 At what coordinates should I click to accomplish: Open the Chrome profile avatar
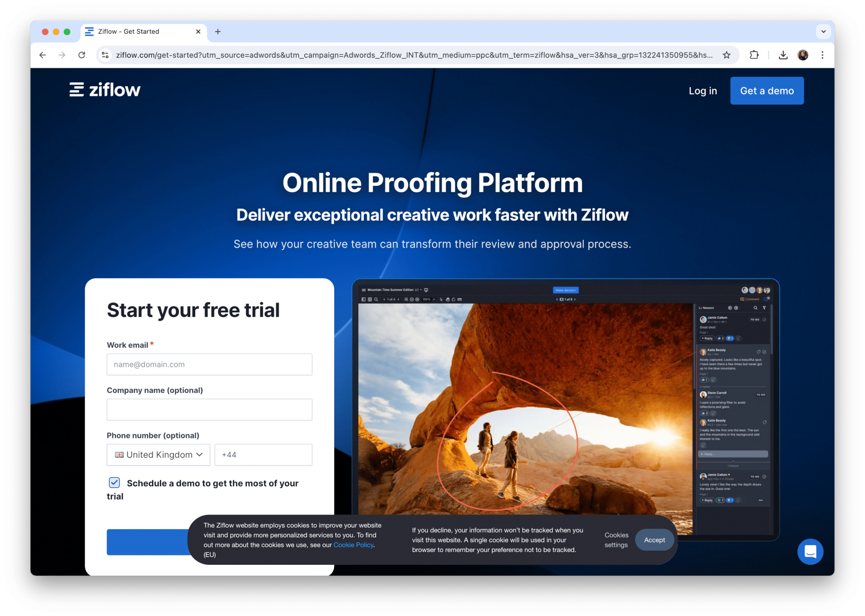[802, 55]
